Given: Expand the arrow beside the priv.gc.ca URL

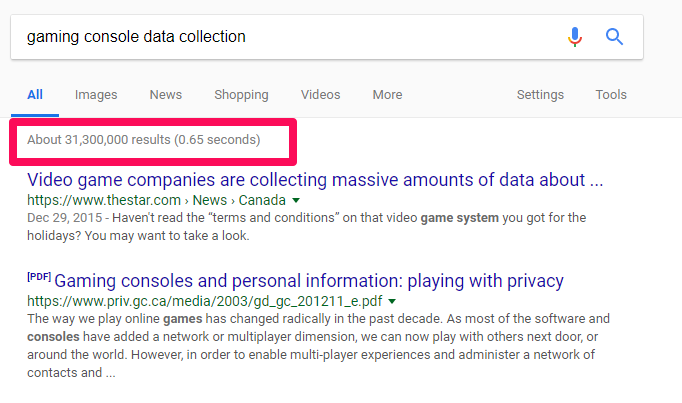Looking at the screenshot, I should 392,300.
